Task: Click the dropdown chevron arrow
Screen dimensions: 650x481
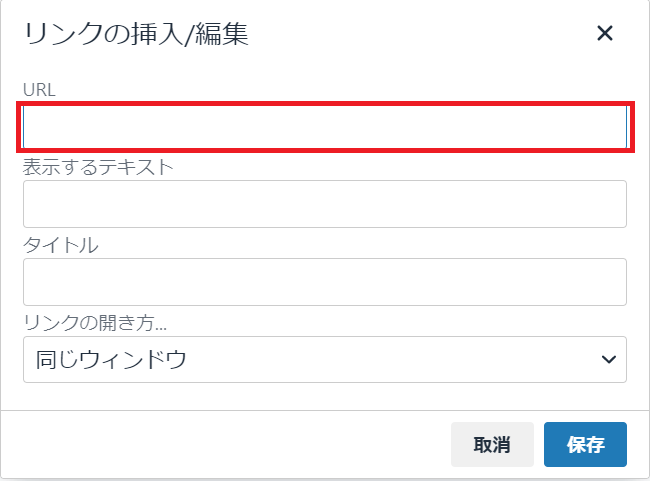Action: [x=607, y=359]
